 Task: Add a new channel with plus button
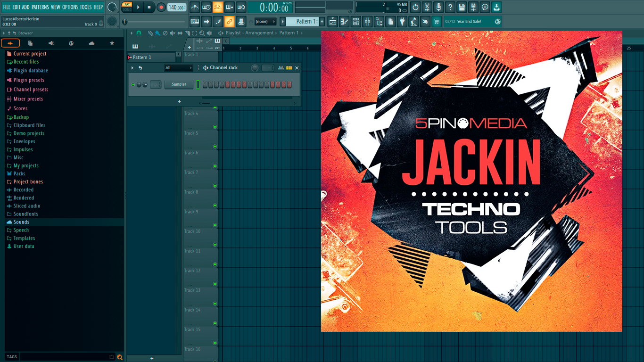click(179, 101)
